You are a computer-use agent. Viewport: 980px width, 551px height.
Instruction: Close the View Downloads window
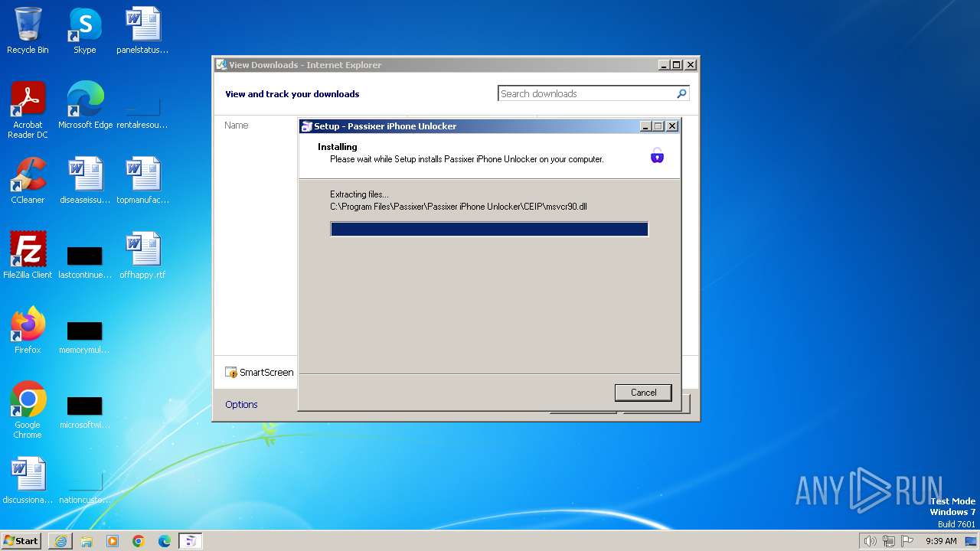(691, 65)
